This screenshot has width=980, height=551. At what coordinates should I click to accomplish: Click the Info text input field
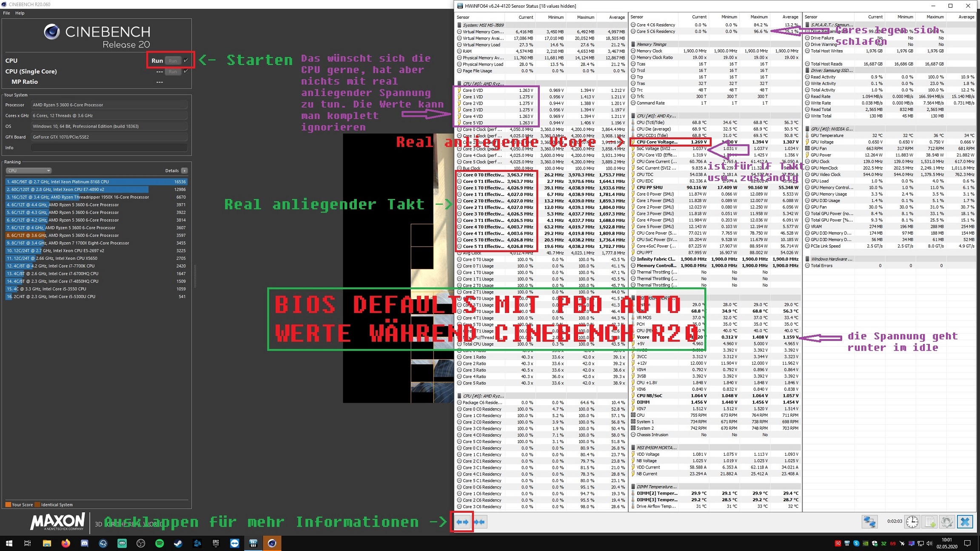point(109,148)
